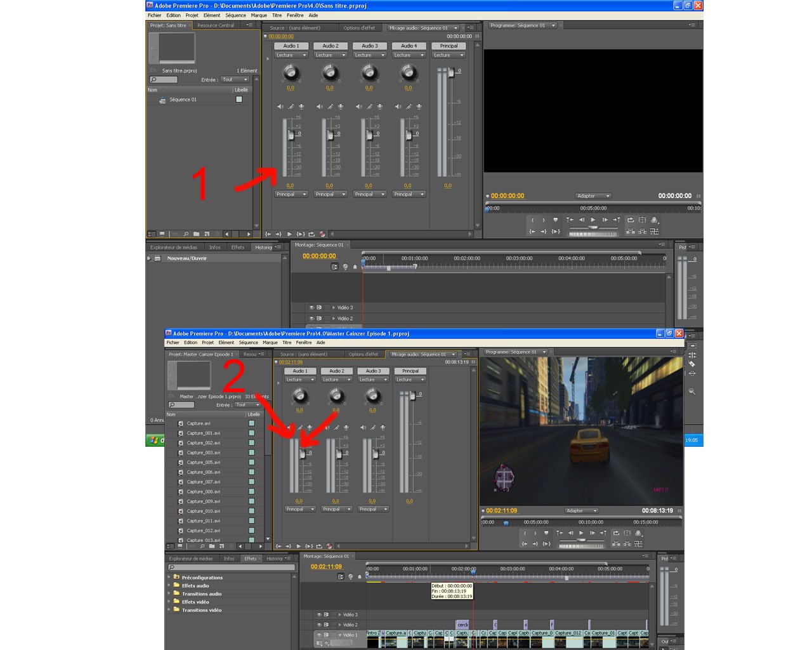
Task: Switch to Options d'effet tab in upper window
Action: 359,28
